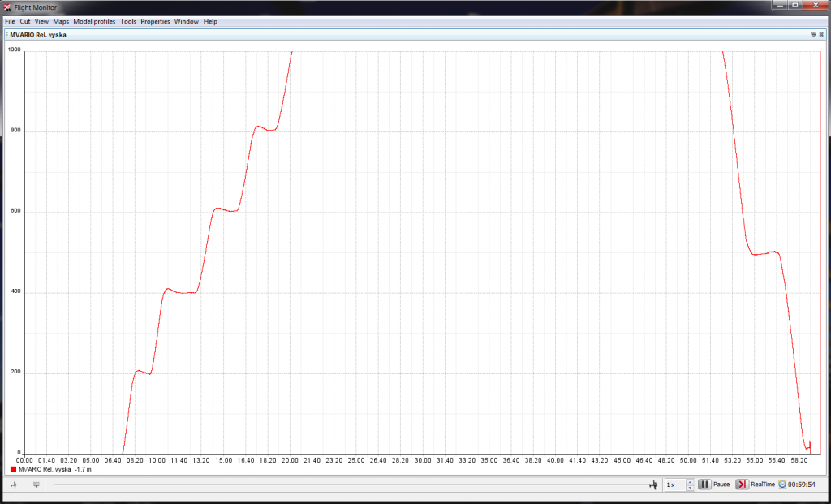Decrease playback speed with down arrow

coord(690,488)
